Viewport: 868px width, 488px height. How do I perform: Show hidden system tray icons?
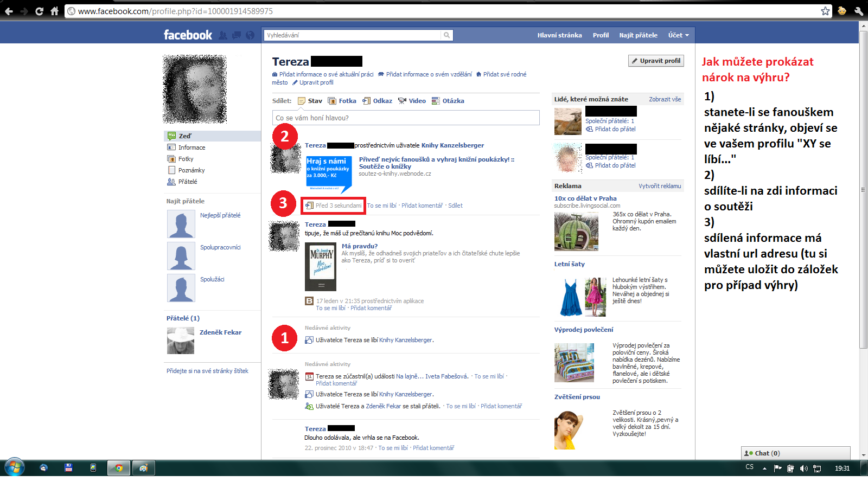[x=764, y=468]
